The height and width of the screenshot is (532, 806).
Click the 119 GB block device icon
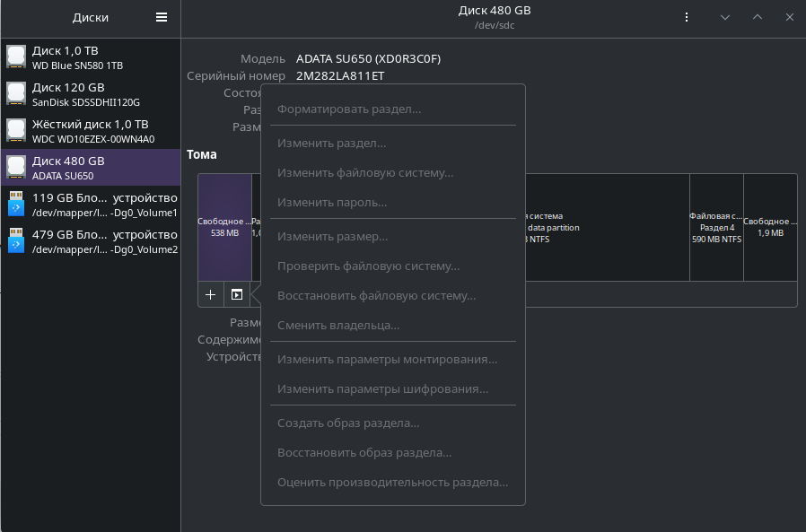tap(16, 205)
